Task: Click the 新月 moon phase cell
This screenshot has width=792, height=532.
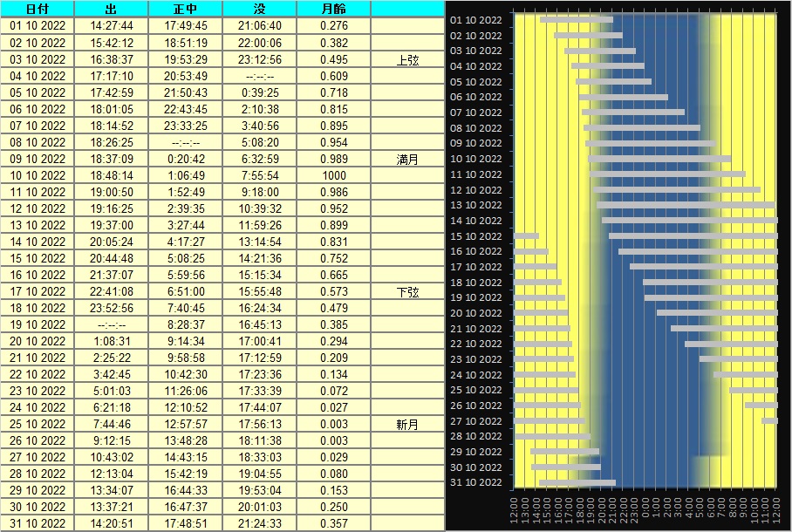Action: (x=407, y=425)
